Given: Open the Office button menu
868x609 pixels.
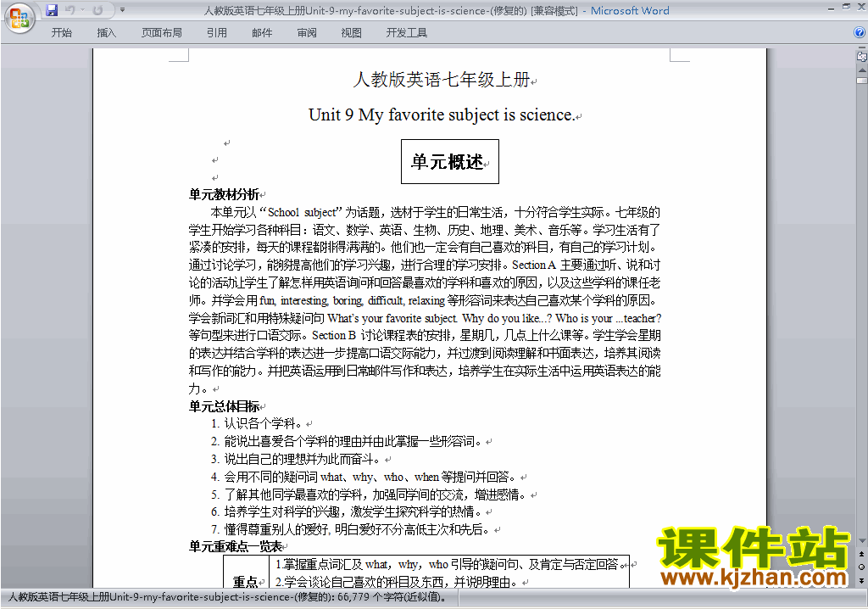Looking at the screenshot, I should [x=20, y=19].
